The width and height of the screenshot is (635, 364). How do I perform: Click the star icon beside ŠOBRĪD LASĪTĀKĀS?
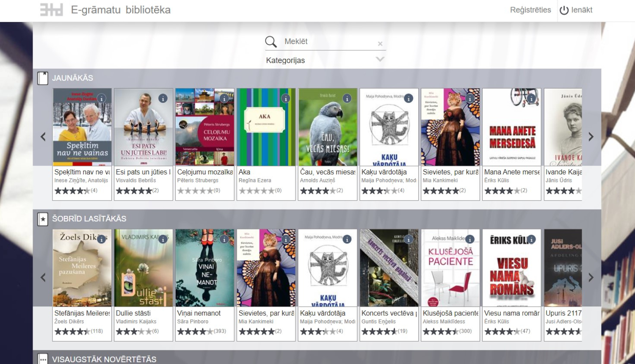point(42,219)
